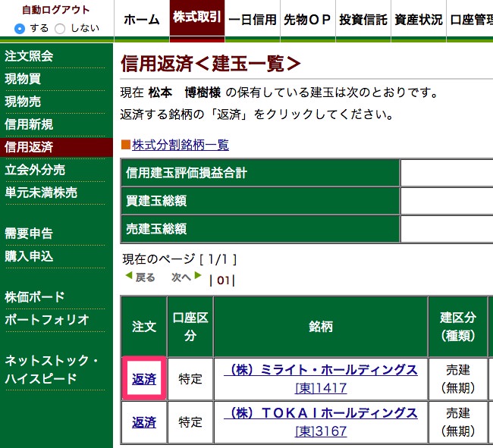Open 立会外分売 in the sidebar
This screenshot has height=448, width=493.
coord(35,170)
